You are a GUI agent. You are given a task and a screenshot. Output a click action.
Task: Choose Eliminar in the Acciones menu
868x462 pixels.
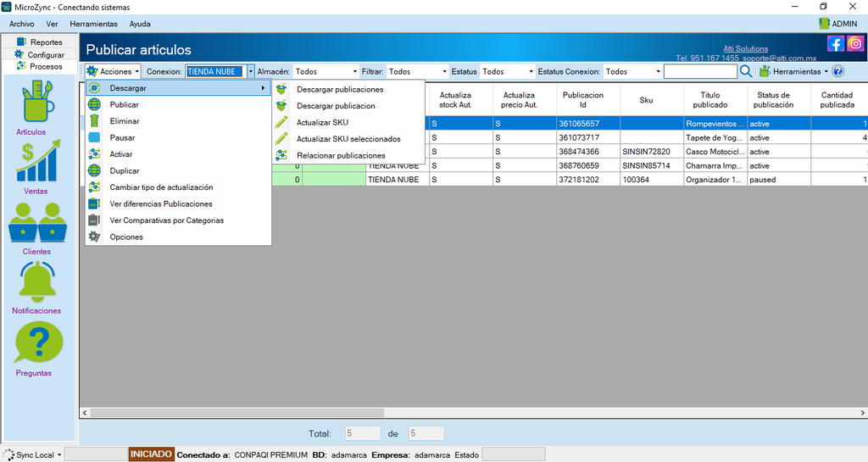pyautogui.click(x=124, y=121)
